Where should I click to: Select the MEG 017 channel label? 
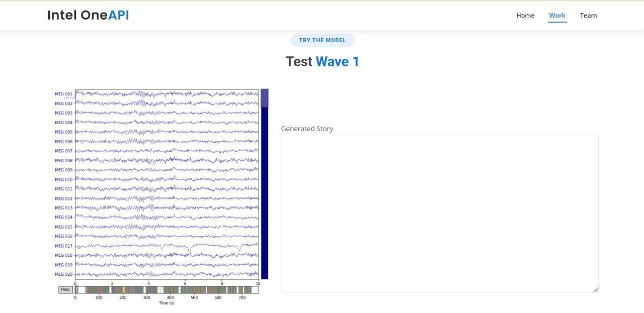(x=63, y=246)
